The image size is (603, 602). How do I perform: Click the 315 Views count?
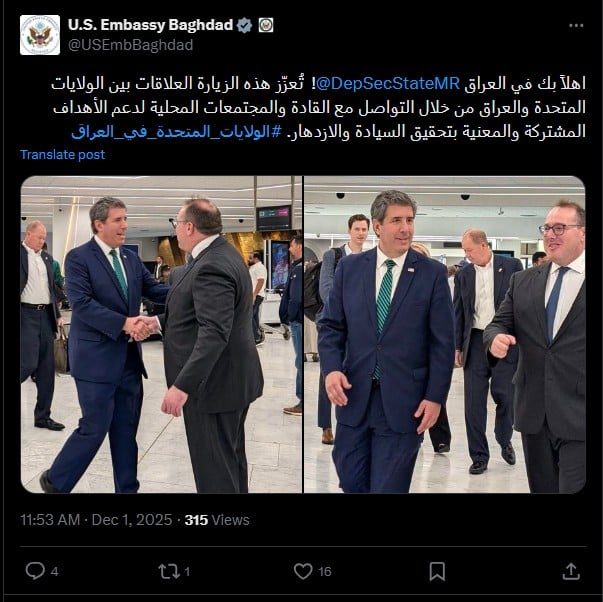click(217, 520)
